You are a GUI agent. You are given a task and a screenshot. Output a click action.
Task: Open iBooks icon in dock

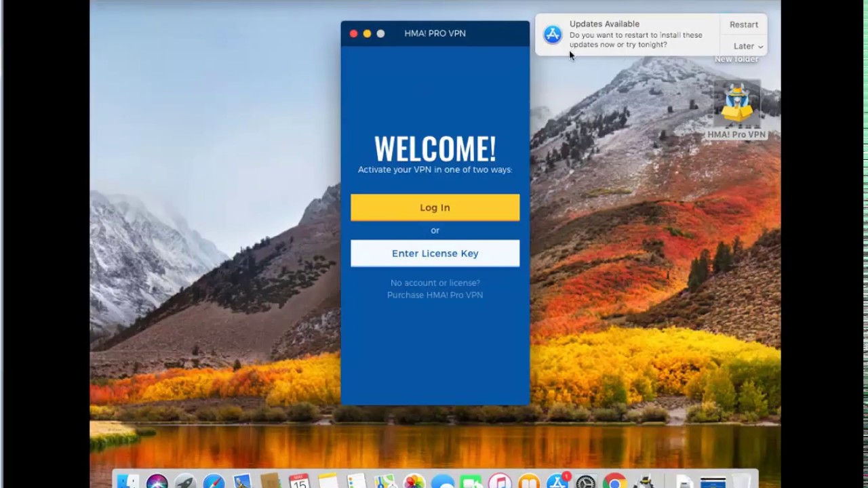click(x=528, y=481)
